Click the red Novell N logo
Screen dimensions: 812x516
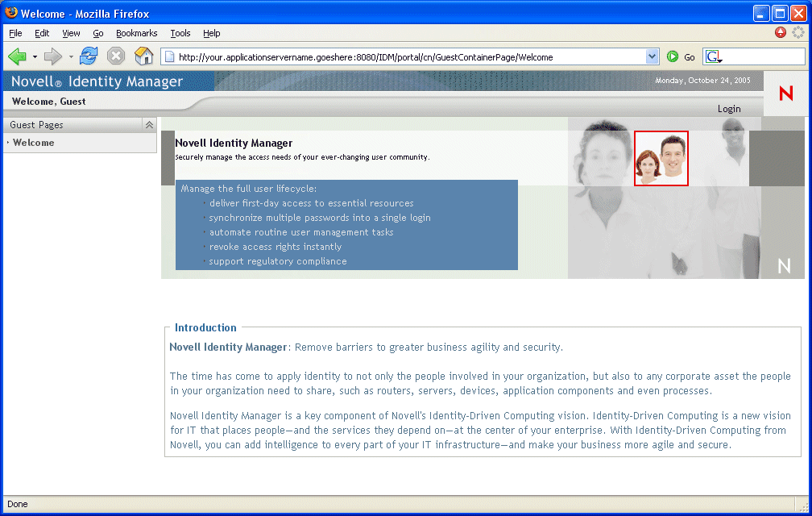tap(785, 94)
